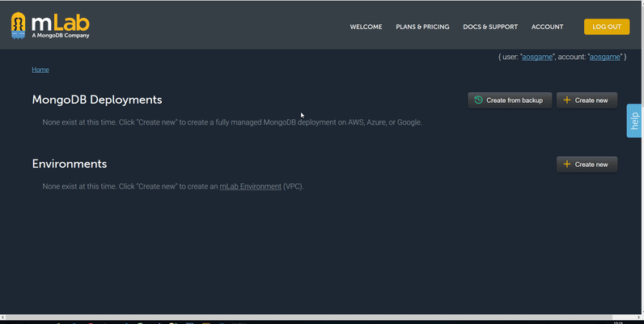Open the ACCOUNT page
The width and height of the screenshot is (644, 324).
[547, 27]
